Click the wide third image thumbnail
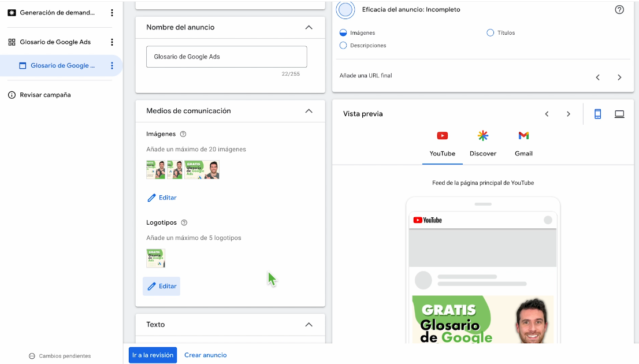The image size is (639, 364). click(x=202, y=169)
